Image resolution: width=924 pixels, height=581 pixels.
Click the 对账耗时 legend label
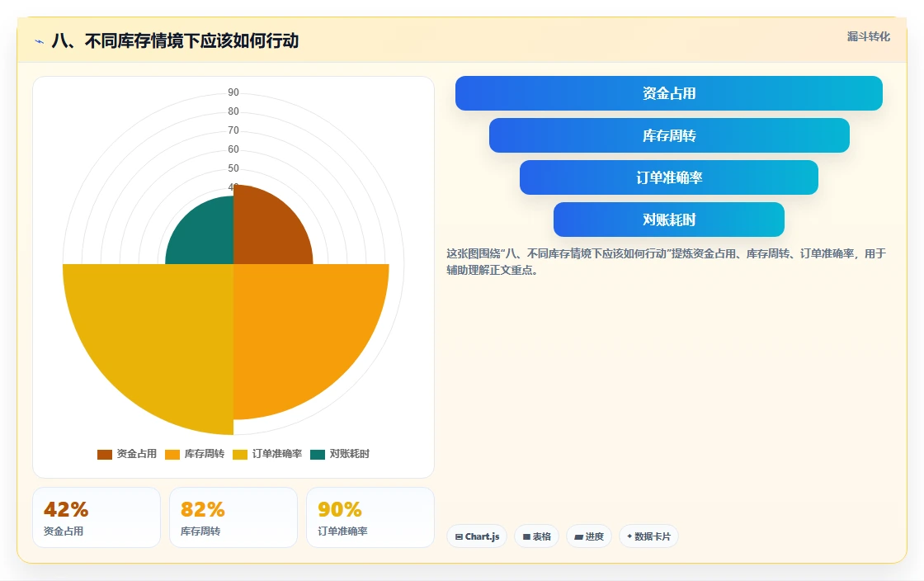[350, 454]
